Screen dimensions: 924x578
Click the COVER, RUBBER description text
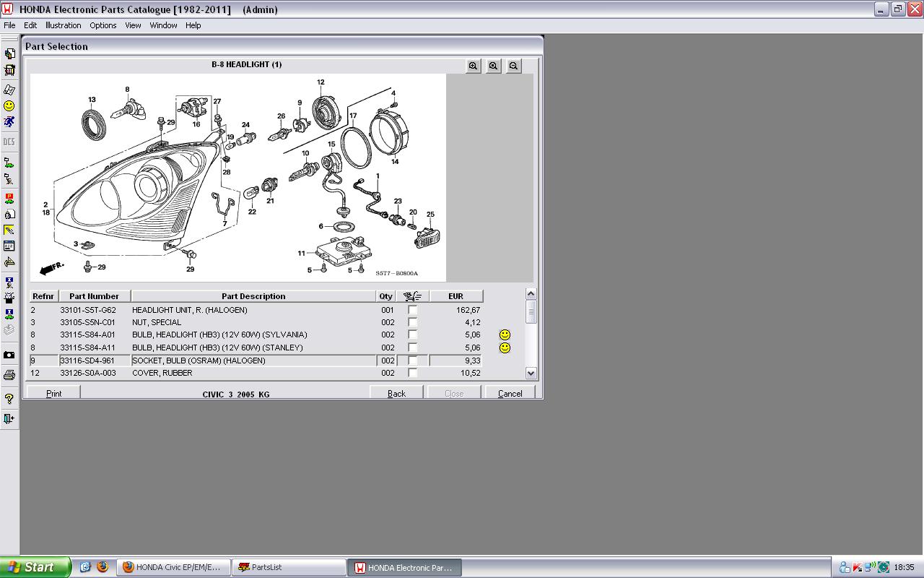162,373
